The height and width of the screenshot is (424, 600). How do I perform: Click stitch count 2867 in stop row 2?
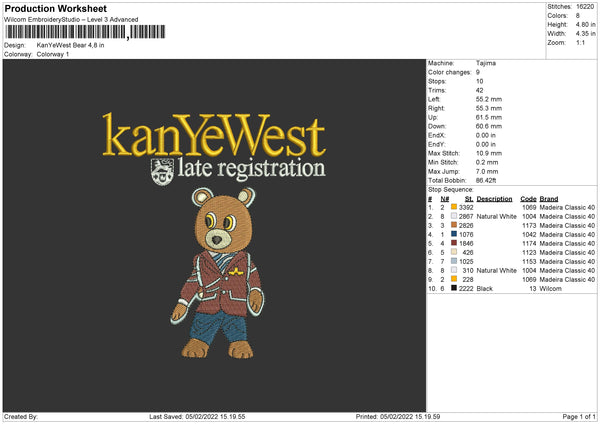coord(466,216)
